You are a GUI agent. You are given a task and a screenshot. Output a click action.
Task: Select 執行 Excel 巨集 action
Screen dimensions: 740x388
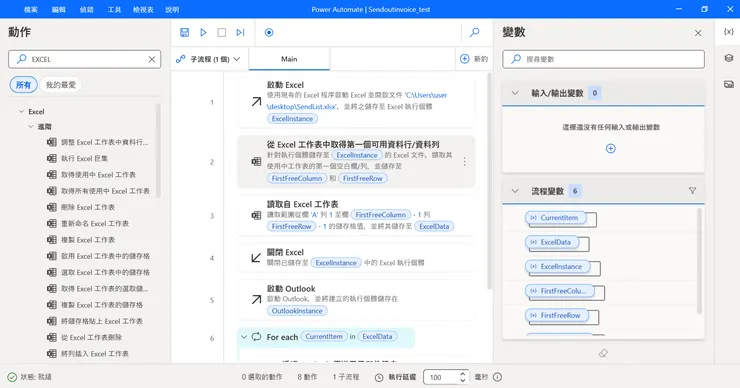tap(84, 158)
